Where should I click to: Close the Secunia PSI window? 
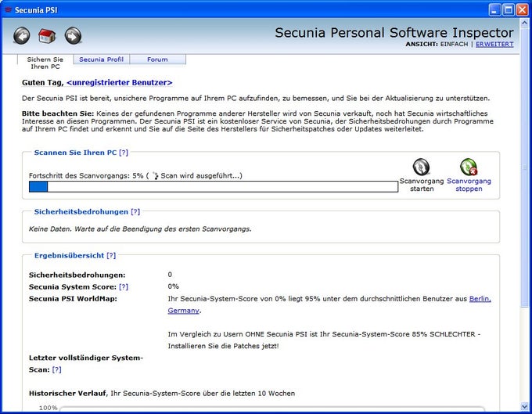[522, 10]
